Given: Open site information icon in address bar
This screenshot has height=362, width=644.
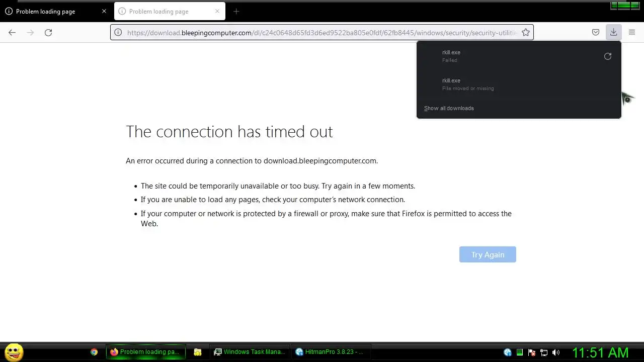Looking at the screenshot, I should (118, 33).
